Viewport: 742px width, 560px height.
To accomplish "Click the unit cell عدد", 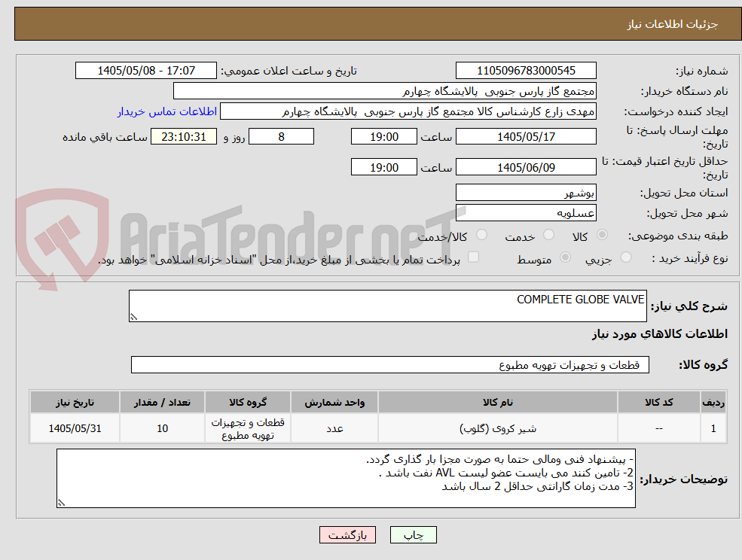I will pyautogui.click(x=334, y=428).
